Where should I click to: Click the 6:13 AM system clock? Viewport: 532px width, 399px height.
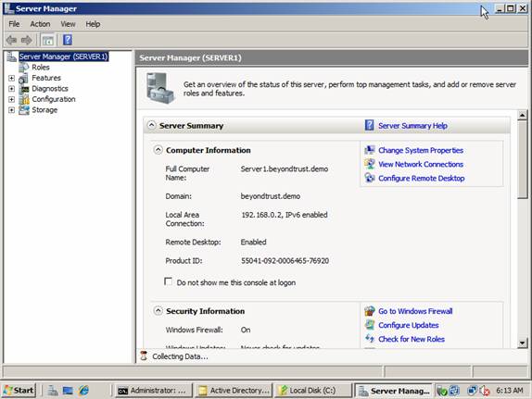tap(510, 391)
